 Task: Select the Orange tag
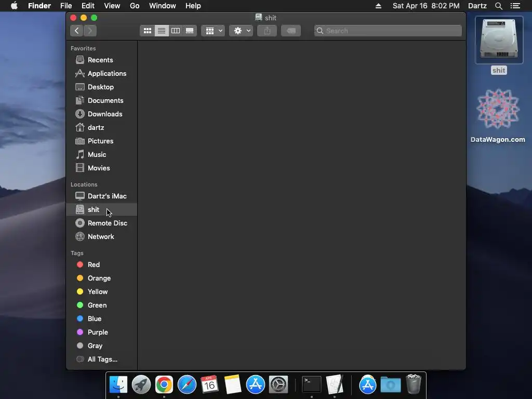[102, 278]
